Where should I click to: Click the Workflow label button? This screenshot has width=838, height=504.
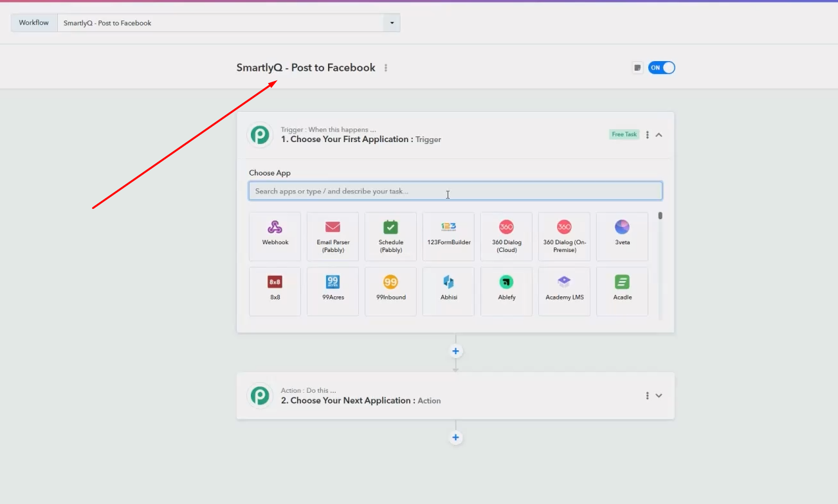34,23
